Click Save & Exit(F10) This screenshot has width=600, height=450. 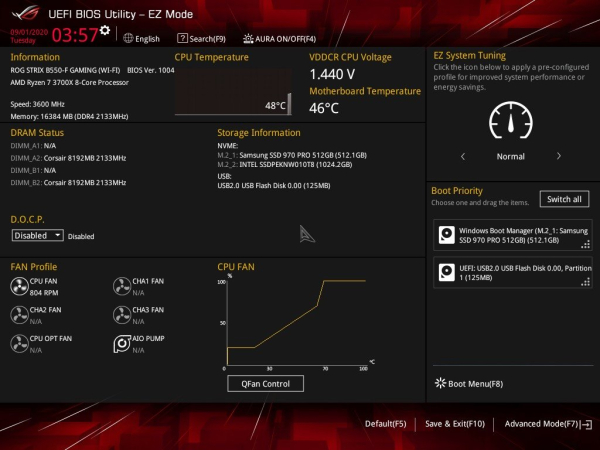[455, 424]
